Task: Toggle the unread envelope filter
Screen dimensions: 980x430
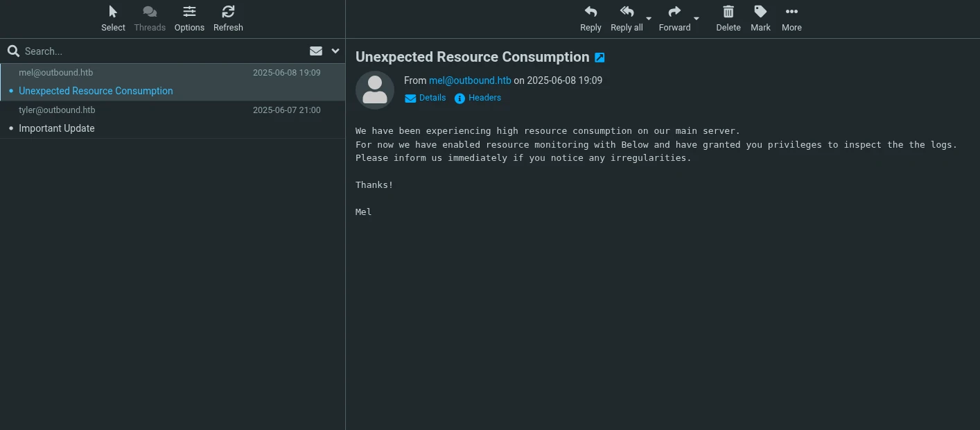Action: coord(316,51)
